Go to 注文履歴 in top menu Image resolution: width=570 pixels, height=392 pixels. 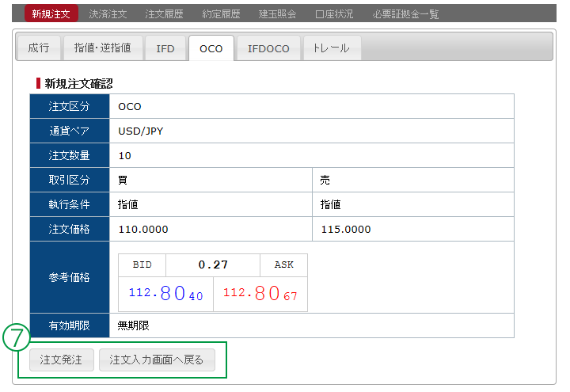(x=165, y=13)
